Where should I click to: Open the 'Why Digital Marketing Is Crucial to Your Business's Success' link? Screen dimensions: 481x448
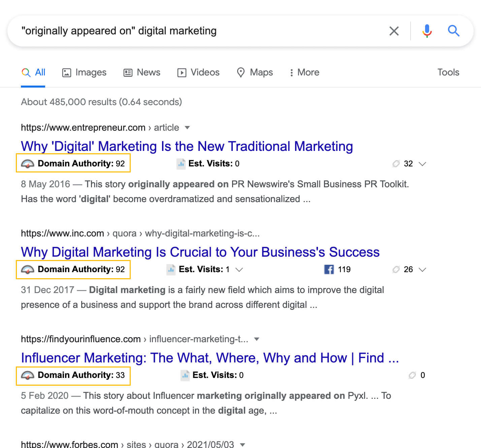coord(200,252)
